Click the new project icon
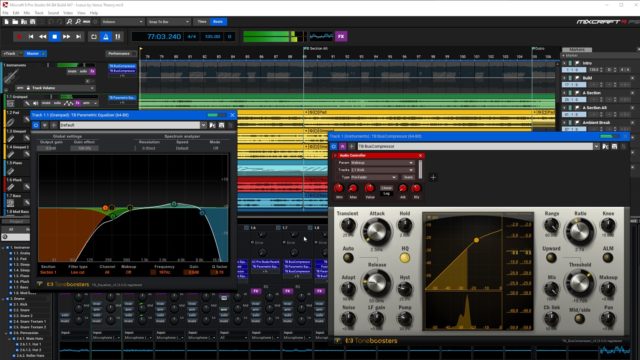 tap(7, 22)
